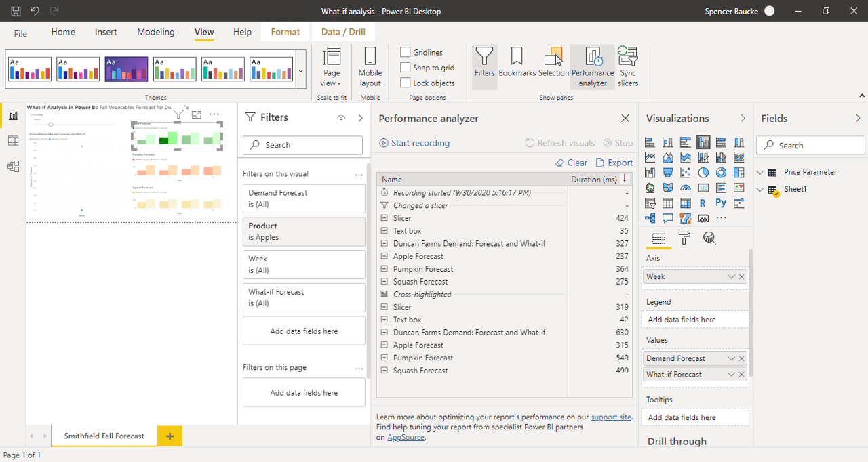Screen dimensions: 868x462
Task: Select the Python visual icon
Action: [x=722, y=203]
